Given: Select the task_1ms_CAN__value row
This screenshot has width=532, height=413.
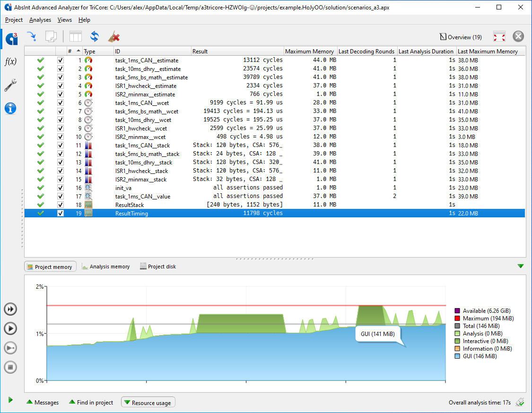Looking at the screenshot, I should [x=275, y=196].
